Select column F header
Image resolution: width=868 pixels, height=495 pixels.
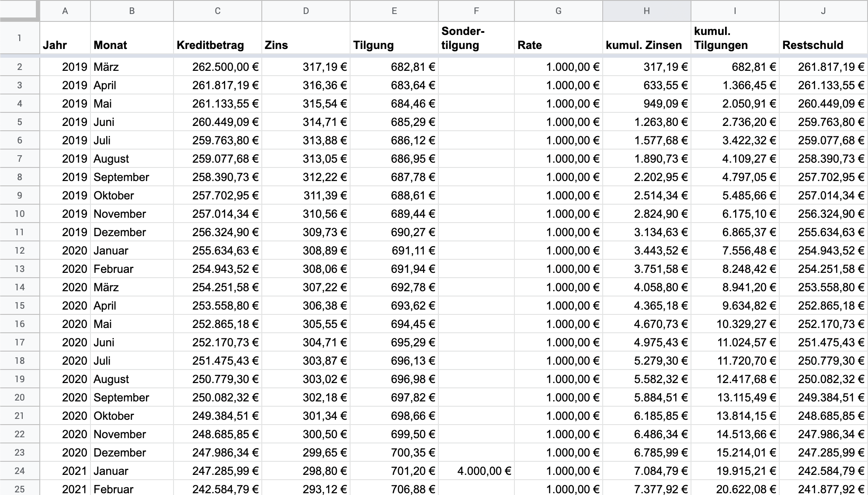476,11
